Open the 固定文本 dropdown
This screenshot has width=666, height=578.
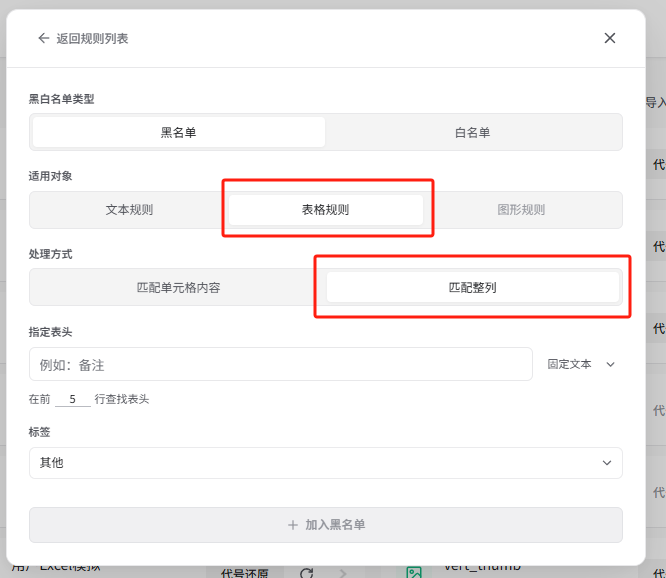click(581, 364)
